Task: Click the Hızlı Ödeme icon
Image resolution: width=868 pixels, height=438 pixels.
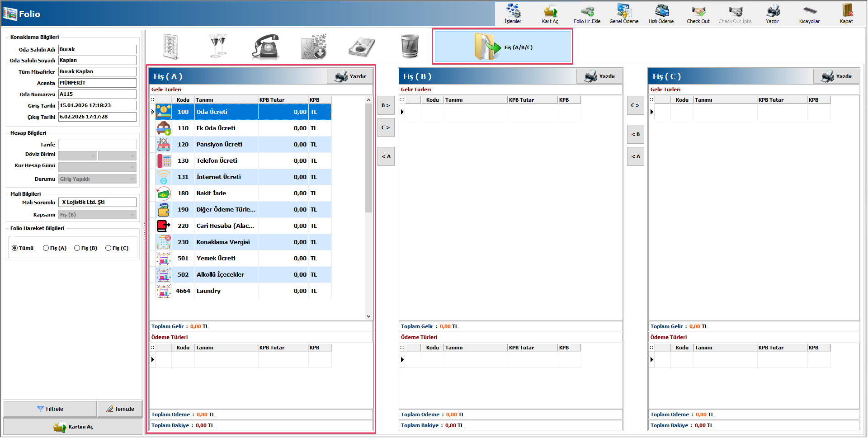Action: pos(661,14)
